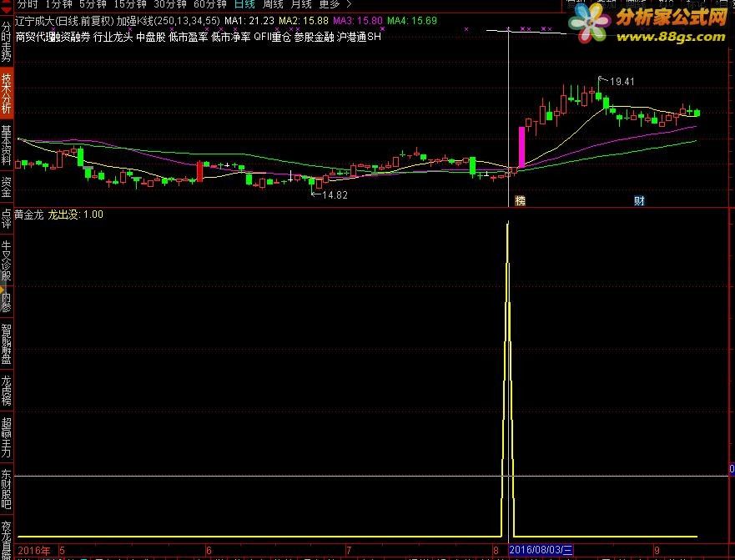Select the 日线 daily chart tab
Screen dimensions: 735x560
[244, 5]
